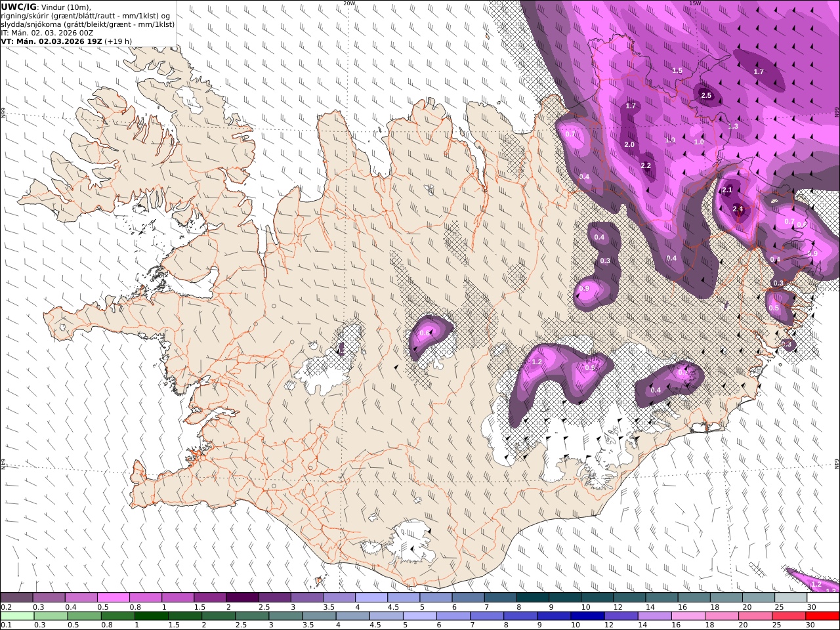Click the initial time line 'IT: Mán. 02. 03. 2026 00Z'
The image size is (840, 630).
pos(47,32)
